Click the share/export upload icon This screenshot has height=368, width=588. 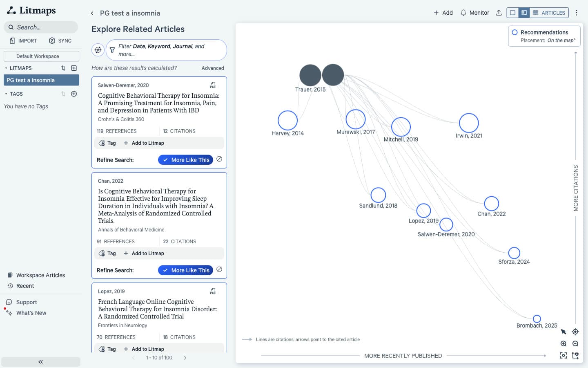pyautogui.click(x=499, y=13)
